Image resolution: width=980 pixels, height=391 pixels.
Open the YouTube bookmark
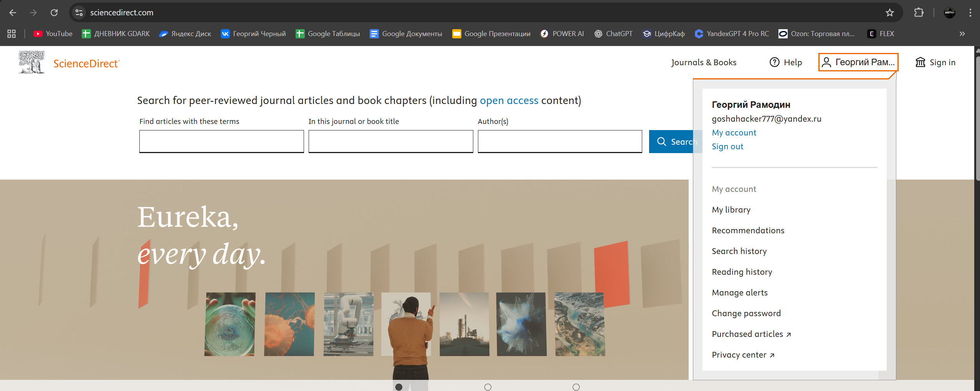53,34
